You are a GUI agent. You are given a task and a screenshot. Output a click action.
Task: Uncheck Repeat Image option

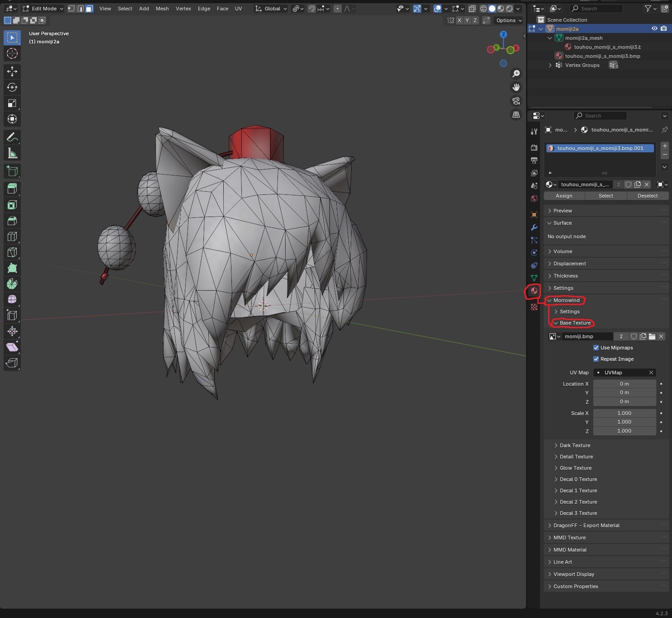click(596, 359)
